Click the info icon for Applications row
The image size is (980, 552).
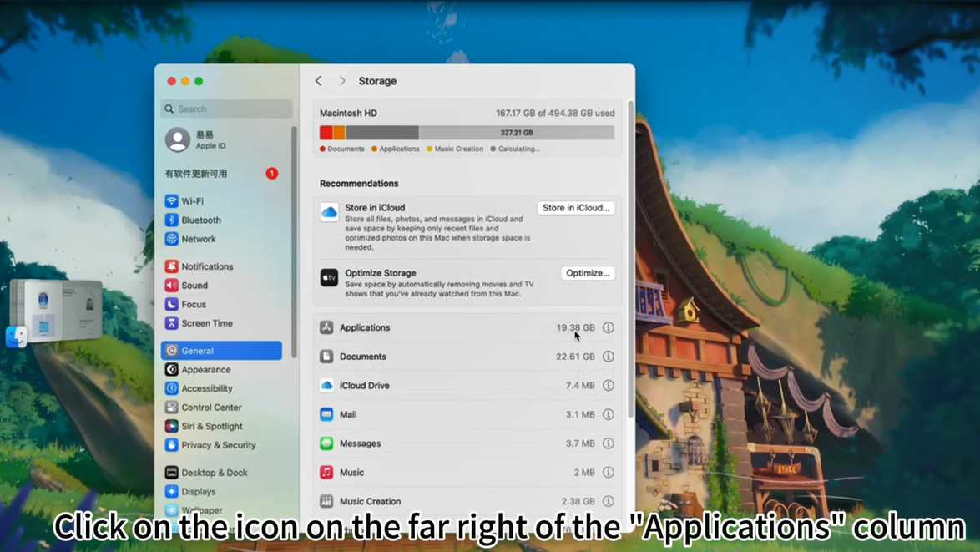pyautogui.click(x=609, y=327)
